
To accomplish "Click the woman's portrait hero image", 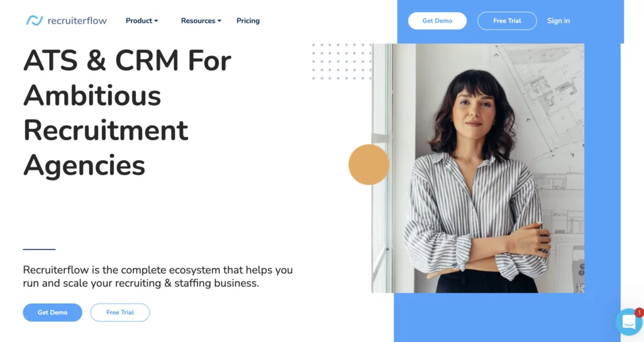I will point(478,168).
